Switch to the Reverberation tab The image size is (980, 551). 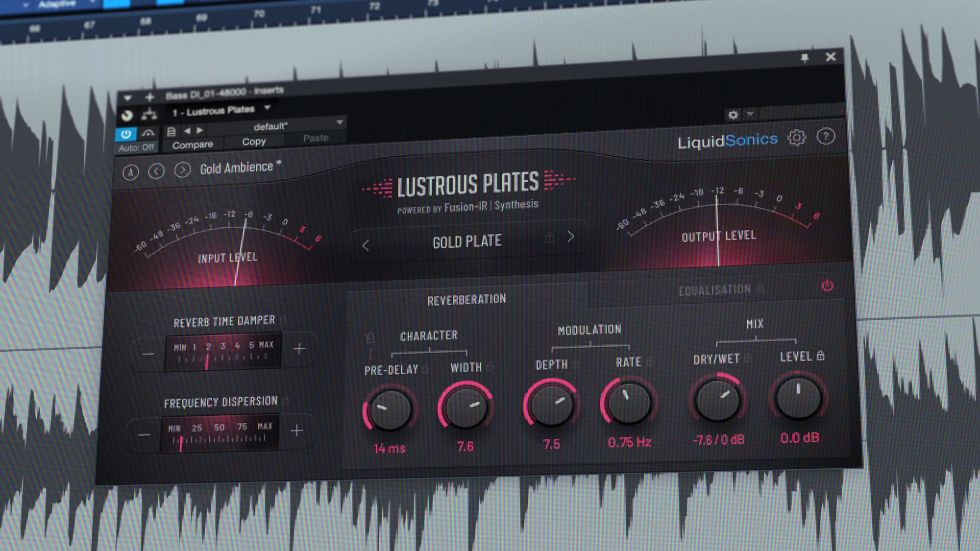pos(466,300)
